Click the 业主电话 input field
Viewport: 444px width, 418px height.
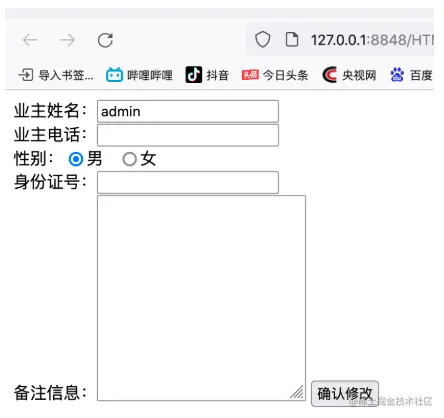pos(188,135)
